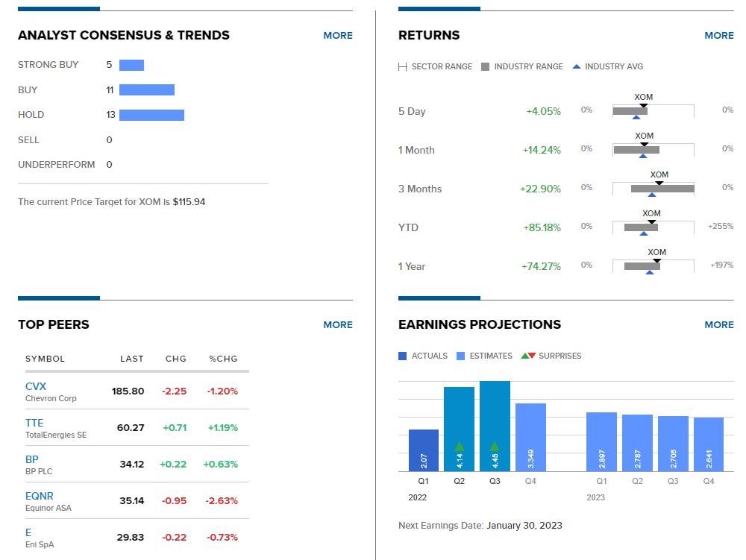The width and height of the screenshot is (746, 560).
Task: Click the XOM marker above the 1 Year range bar
Action: pos(656,260)
